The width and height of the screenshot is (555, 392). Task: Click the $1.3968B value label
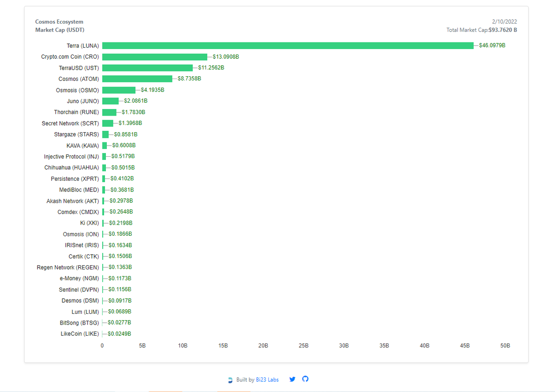point(130,123)
